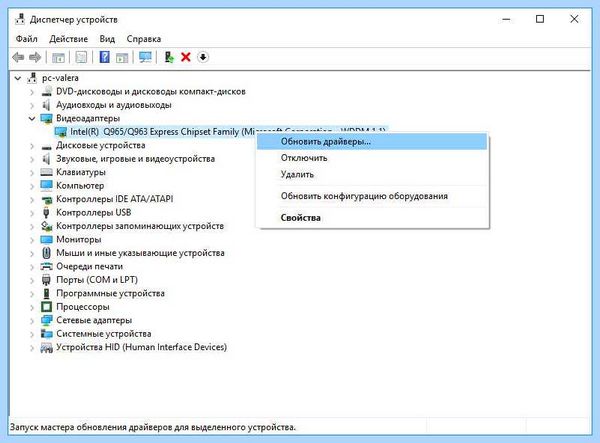Image resolution: width=600 pixels, height=443 pixels.
Task: Expand Устройства HID category
Action: 32,348
